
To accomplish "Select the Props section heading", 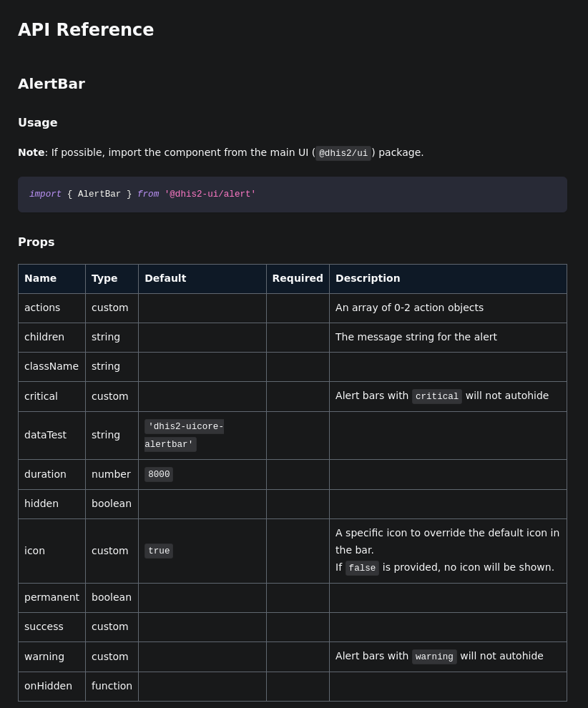I will (36, 242).
